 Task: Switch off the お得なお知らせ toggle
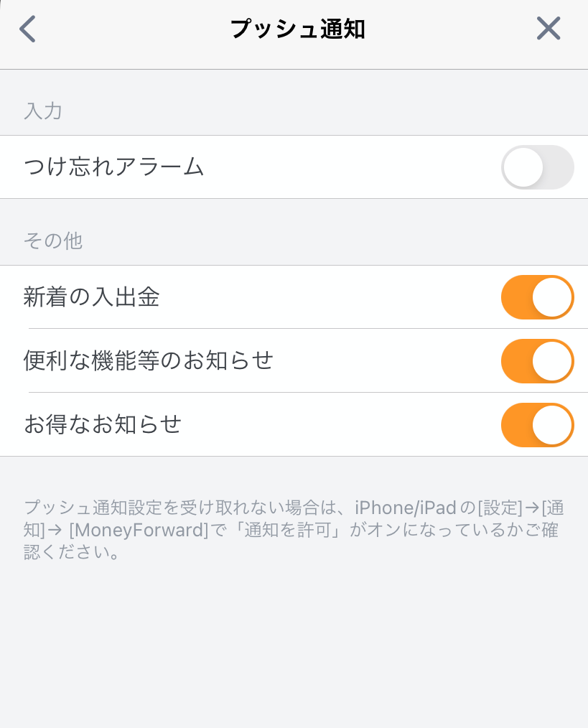coord(537,425)
